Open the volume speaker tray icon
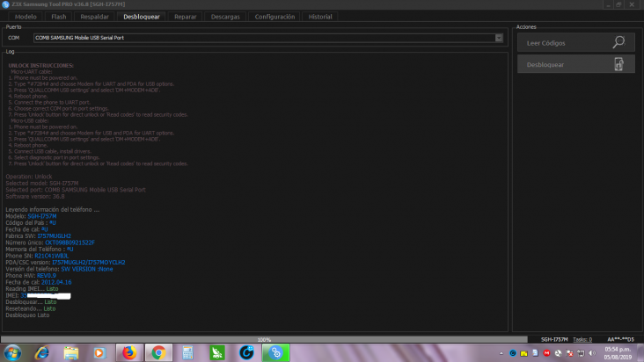Screen dimensions: 644x362 [592, 353]
